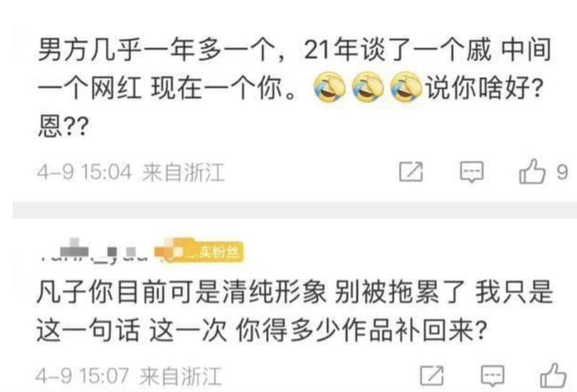The image size is (577, 392).
Task: Click the first laughing-crying emoji
Action: (x=330, y=87)
